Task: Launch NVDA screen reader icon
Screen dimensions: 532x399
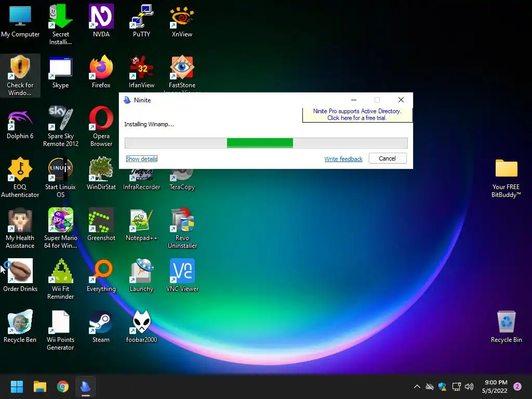Action: 101,21
